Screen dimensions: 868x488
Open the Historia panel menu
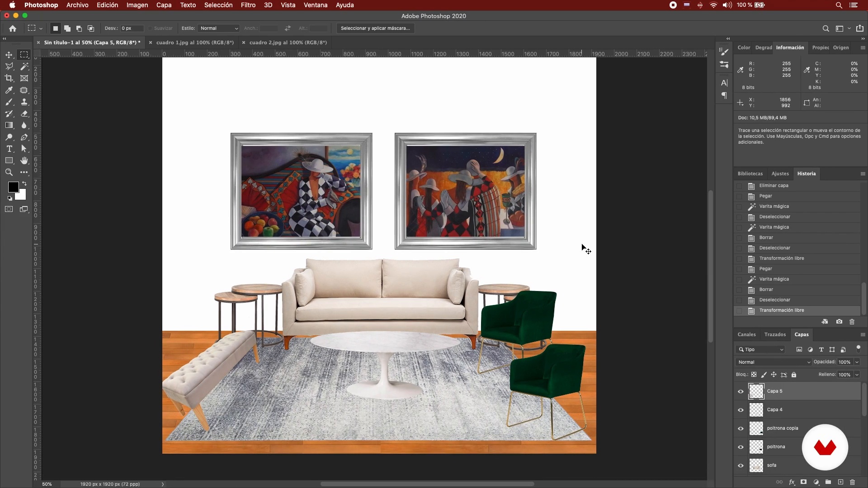[863, 174]
